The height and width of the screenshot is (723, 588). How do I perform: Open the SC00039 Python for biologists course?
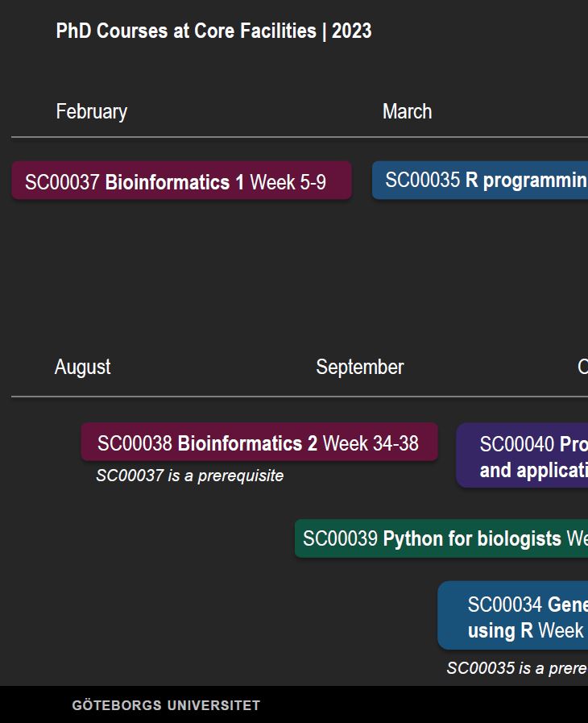click(441, 538)
